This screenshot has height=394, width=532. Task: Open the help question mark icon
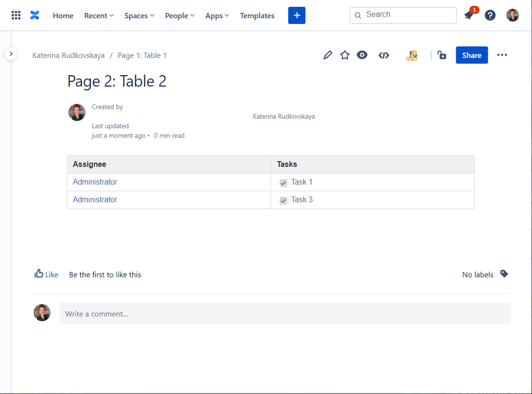[490, 15]
